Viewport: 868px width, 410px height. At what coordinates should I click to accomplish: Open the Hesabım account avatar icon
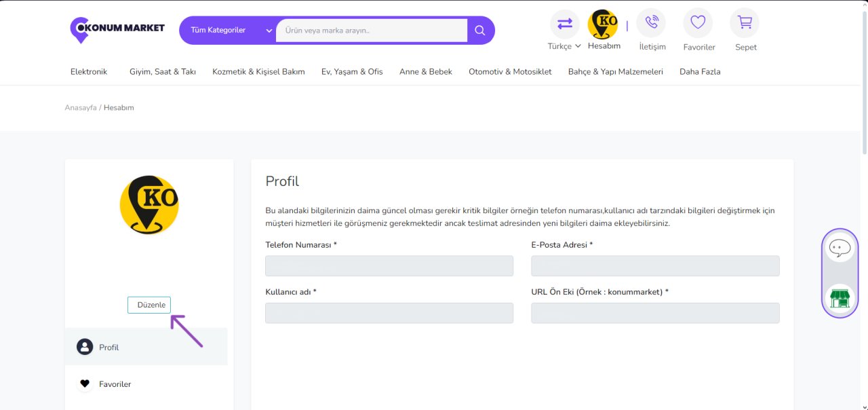coord(603,24)
